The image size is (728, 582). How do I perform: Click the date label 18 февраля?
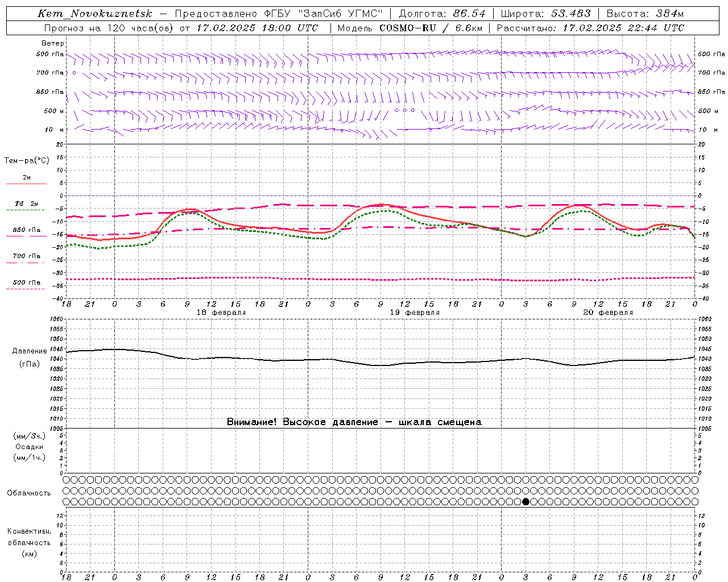(221, 313)
